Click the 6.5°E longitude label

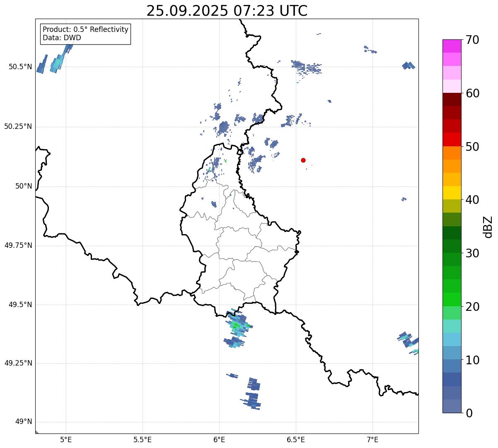[x=296, y=440]
